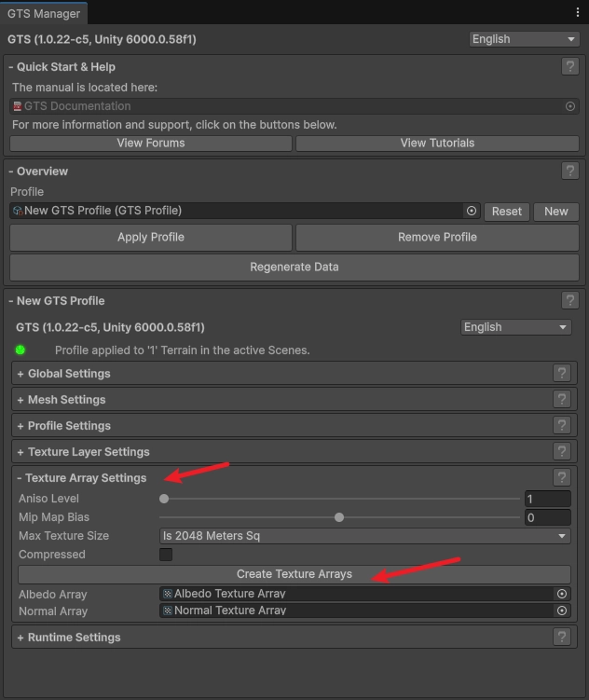Open help for New GTS Profile section
589x700 pixels.
pyautogui.click(x=569, y=300)
